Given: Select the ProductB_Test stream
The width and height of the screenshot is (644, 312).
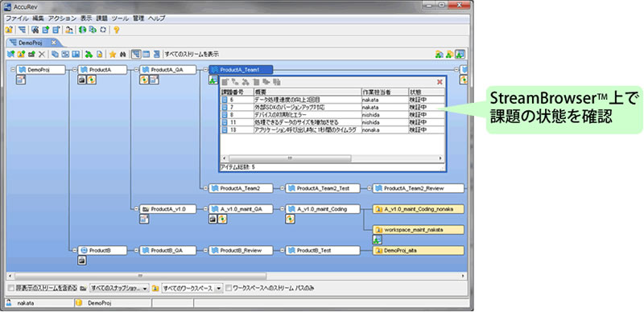Looking at the screenshot, I should click(323, 250).
